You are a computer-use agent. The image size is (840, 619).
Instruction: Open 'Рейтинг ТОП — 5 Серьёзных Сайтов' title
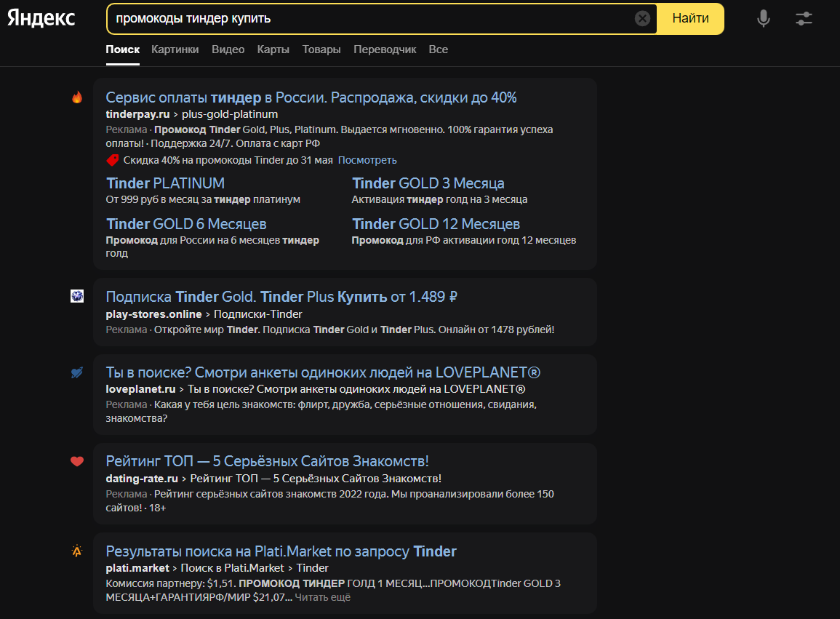tap(268, 461)
